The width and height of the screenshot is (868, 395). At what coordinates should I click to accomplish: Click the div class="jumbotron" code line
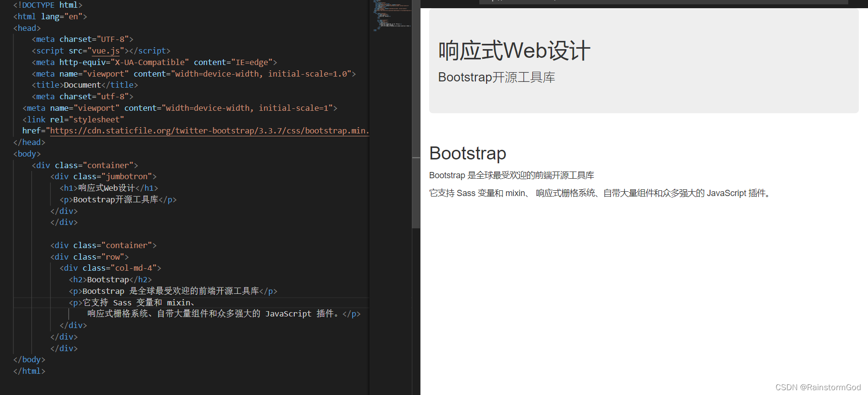(x=104, y=176)
